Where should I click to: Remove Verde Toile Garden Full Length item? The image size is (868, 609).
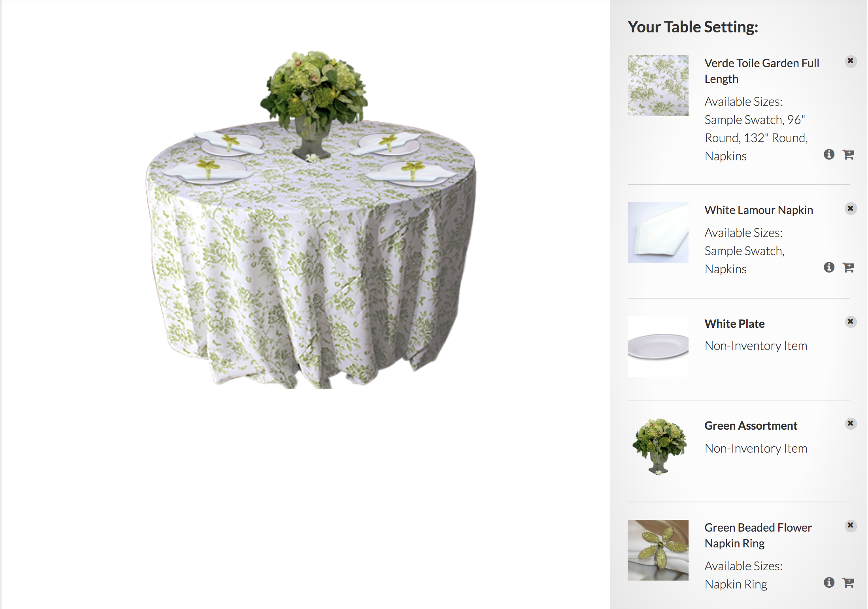point(851,61)
